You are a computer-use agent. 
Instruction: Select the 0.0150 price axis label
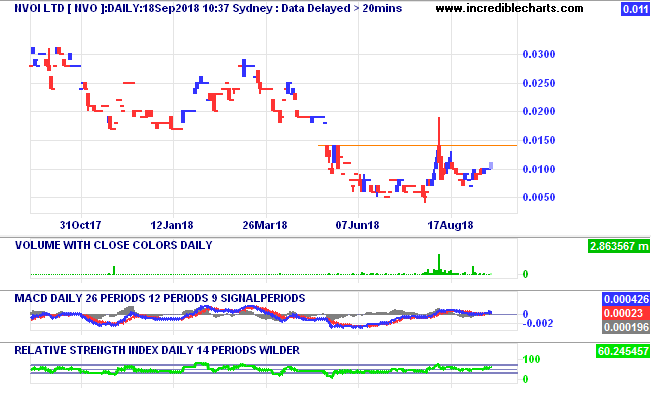click(x=538, y=140)
